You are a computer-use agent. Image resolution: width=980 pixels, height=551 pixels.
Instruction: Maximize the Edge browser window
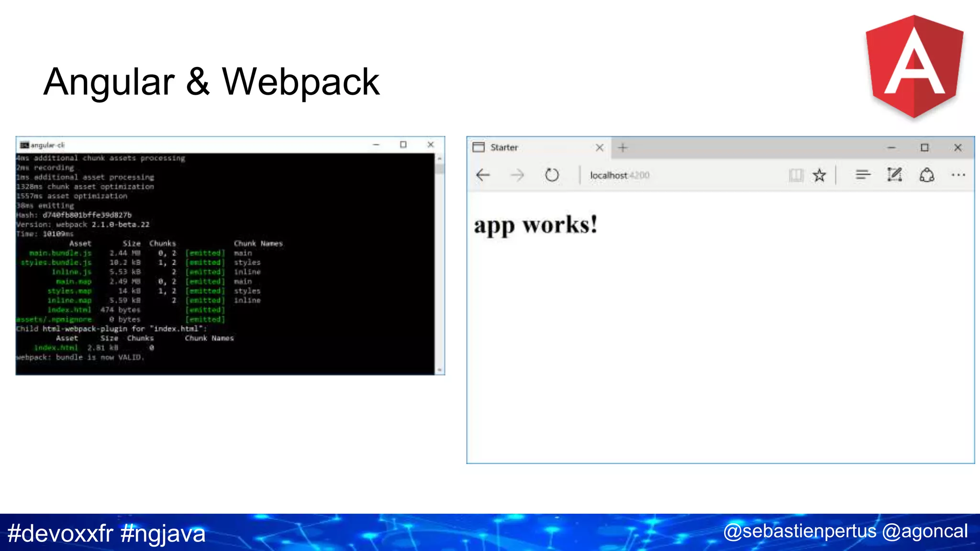click(x=924, y=148)
